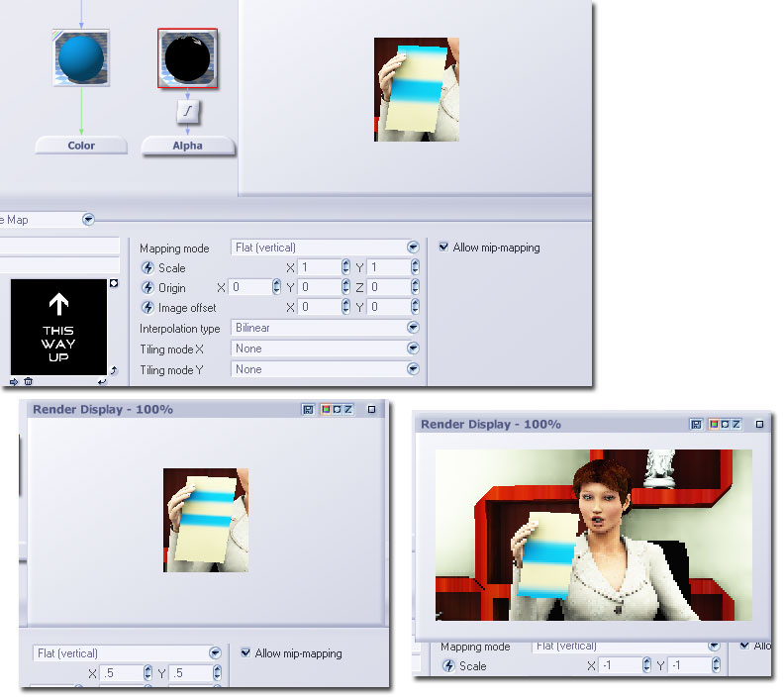This screenshot has height=699, width=784.
Task: Open the Interpolation type Bilinear dropdown
Action: tap(325, 328)
